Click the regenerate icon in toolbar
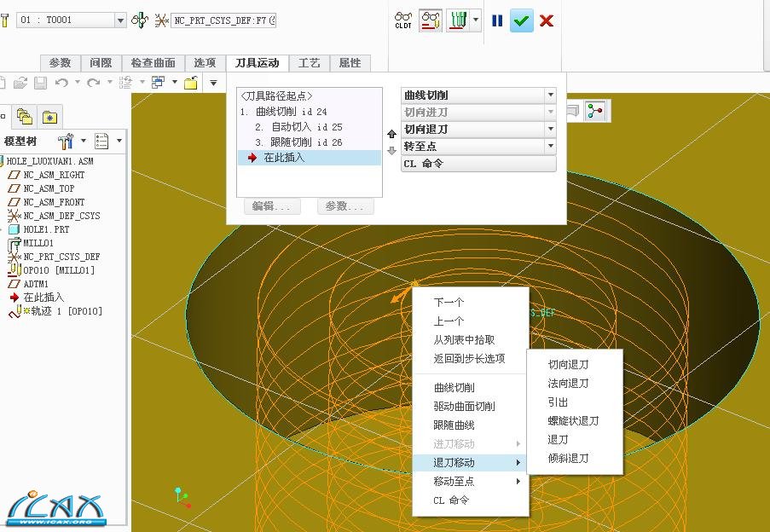This screenshot has width=770, height=532. [x=125, y=83]
